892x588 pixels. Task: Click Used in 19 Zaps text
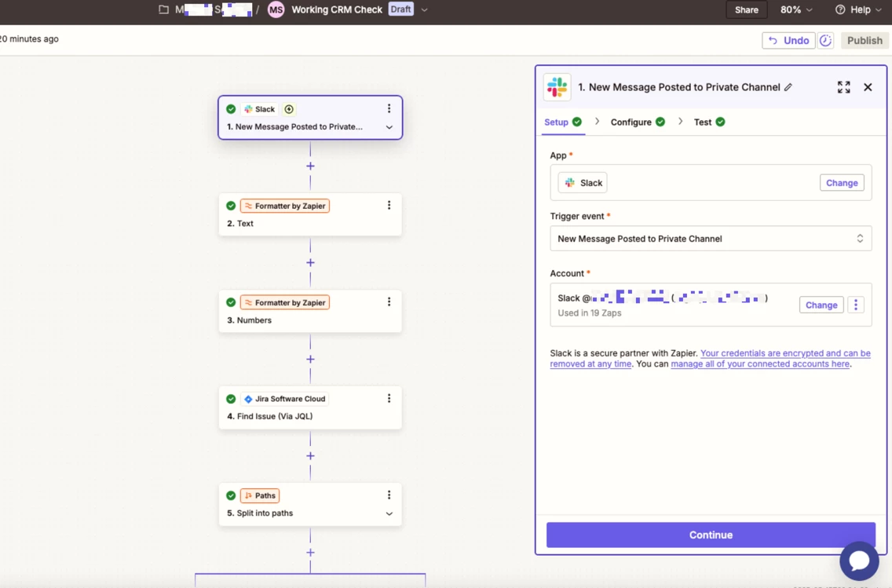point(590,313)
